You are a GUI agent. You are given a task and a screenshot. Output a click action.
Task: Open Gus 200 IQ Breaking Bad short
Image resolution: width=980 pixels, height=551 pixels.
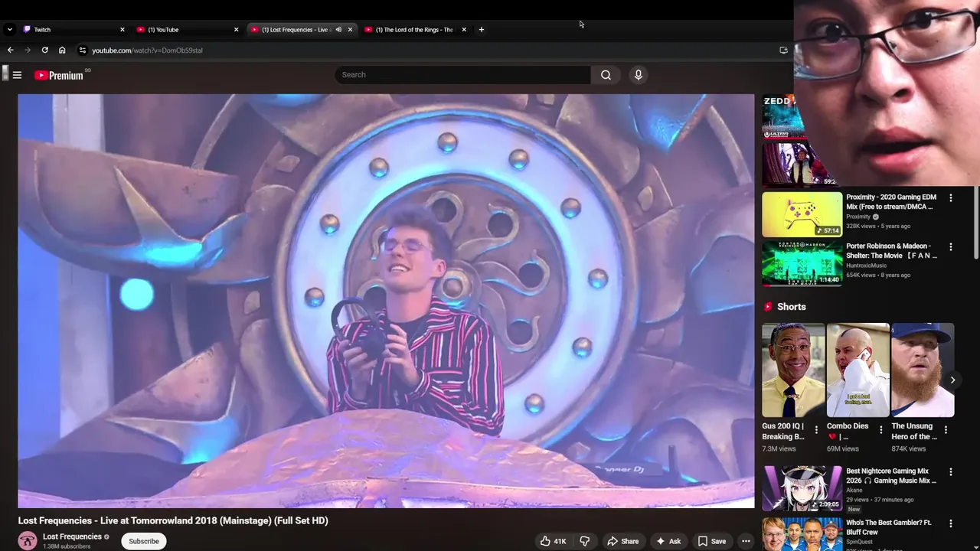tap(793, 370)
